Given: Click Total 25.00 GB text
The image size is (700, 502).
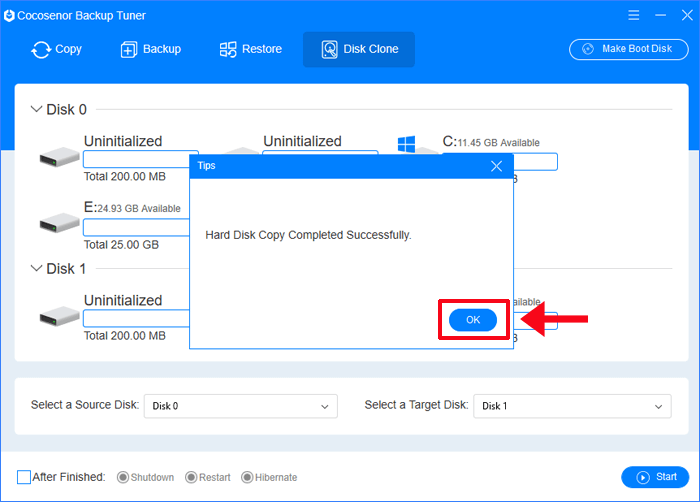Looking at the screenshot, I should click(121, 245).
